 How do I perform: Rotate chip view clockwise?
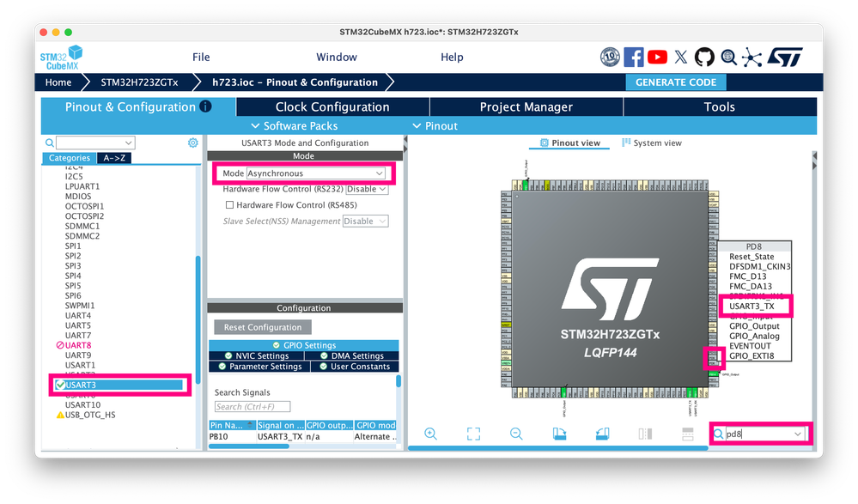(x=559, y=434)
